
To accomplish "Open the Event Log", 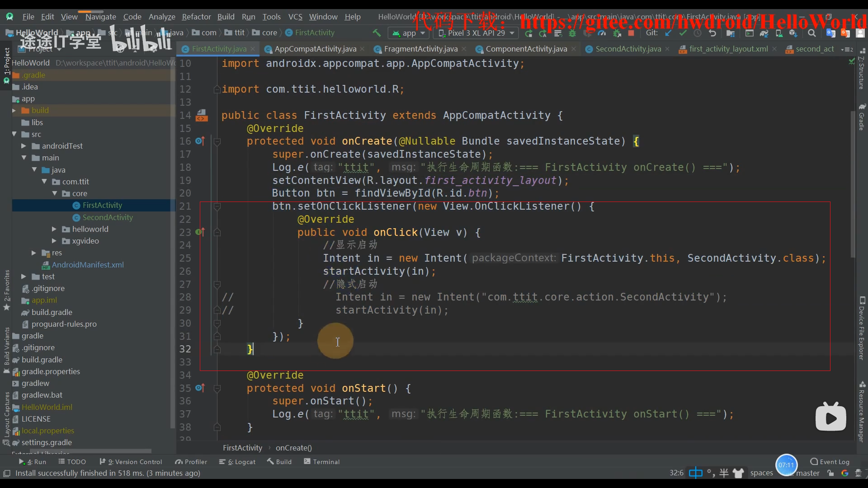I will point(830,462).
